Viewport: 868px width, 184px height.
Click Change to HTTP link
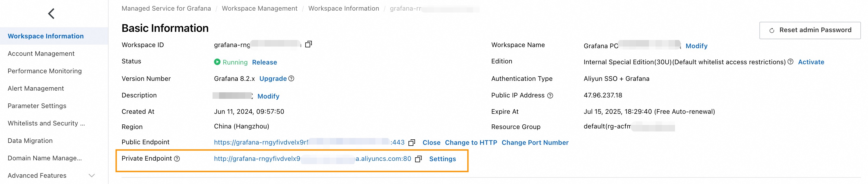click(471, 143)
